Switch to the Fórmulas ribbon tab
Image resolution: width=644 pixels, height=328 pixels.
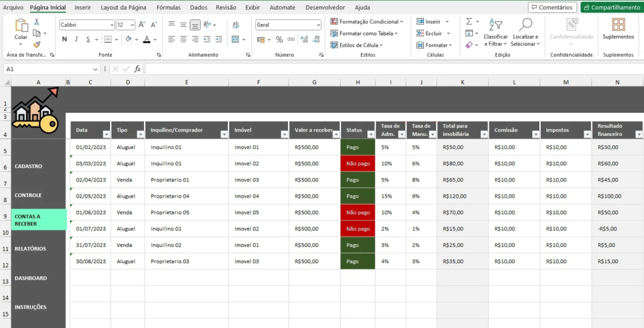click(x=168, y=8)
